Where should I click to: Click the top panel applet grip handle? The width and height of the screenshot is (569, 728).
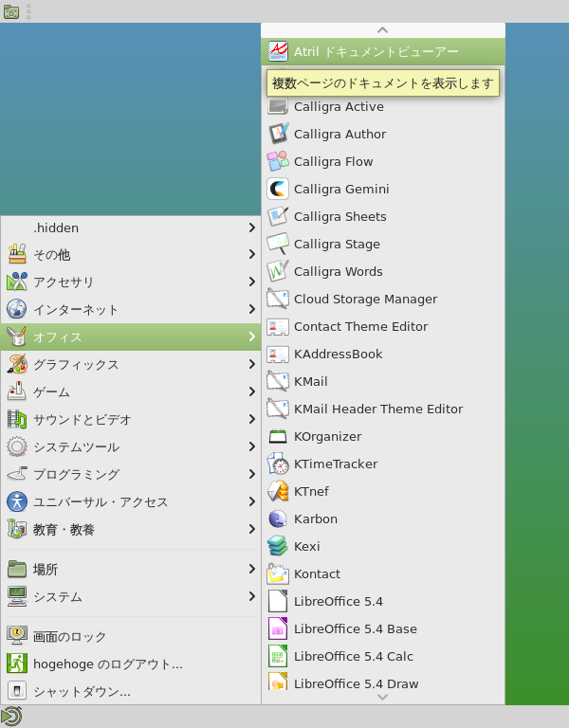[28, 11]
